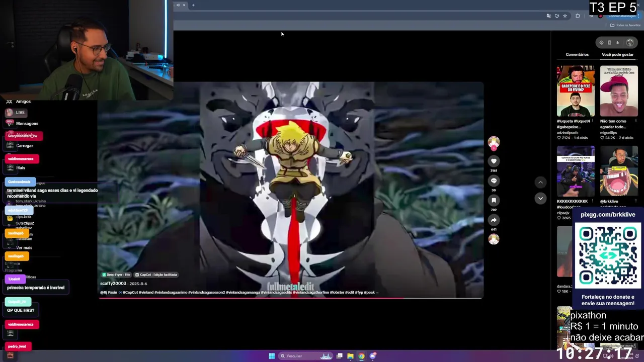
Task: Go to previous video with up arrow
Action: pyautogui.click(x=540, y=182)
